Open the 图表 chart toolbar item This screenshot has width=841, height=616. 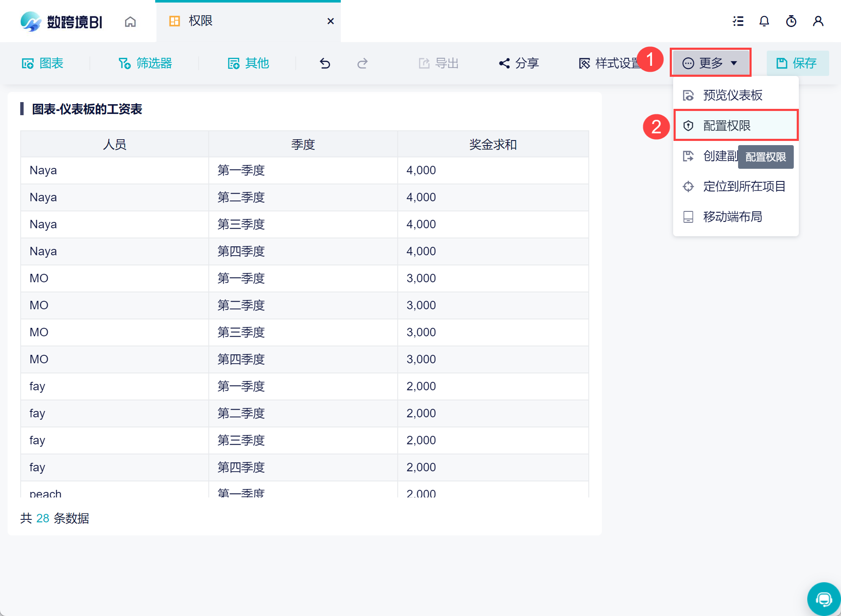(x=42, y=63)
